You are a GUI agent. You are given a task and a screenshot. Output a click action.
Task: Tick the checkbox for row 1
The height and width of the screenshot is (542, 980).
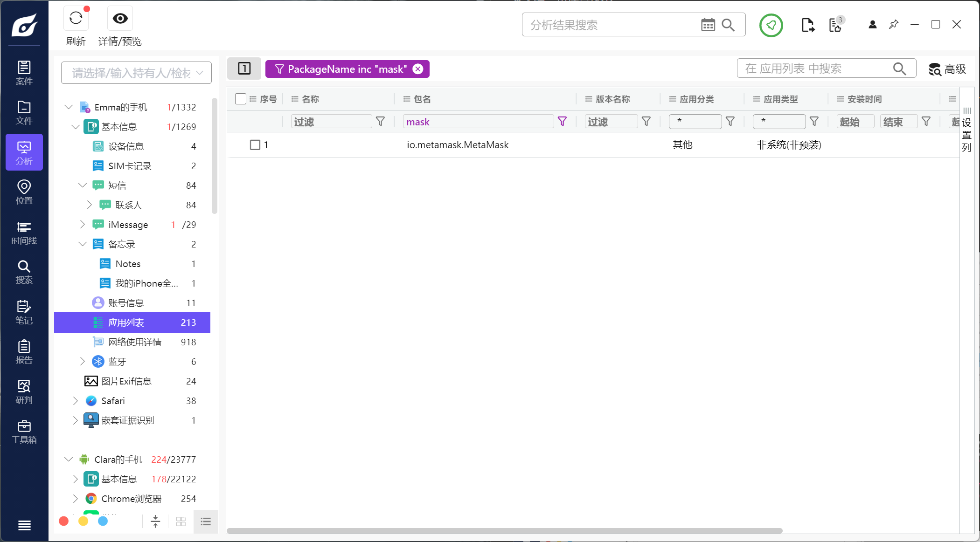(255, 145)
